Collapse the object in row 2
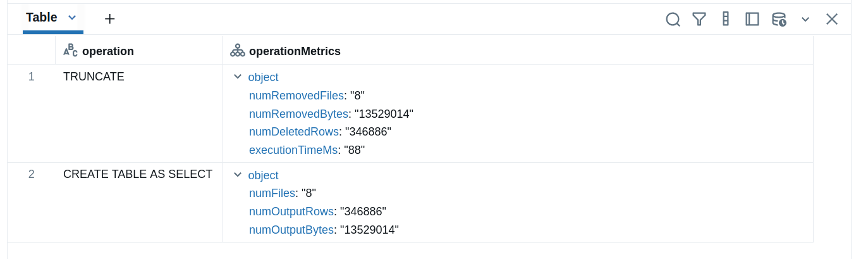This screenshot has width=868, height=259. [x=238, y=175]
